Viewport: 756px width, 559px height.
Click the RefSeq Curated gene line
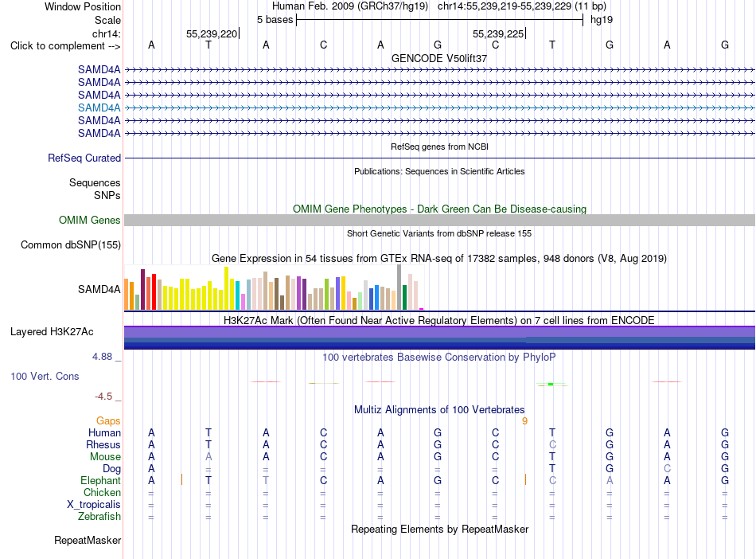(439, 158)
